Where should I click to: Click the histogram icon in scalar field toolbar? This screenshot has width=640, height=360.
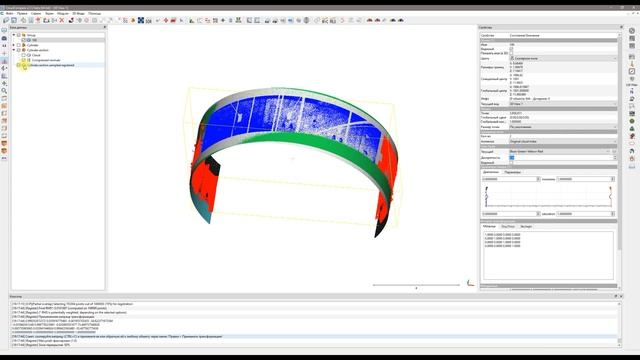[x=191, y=20]
